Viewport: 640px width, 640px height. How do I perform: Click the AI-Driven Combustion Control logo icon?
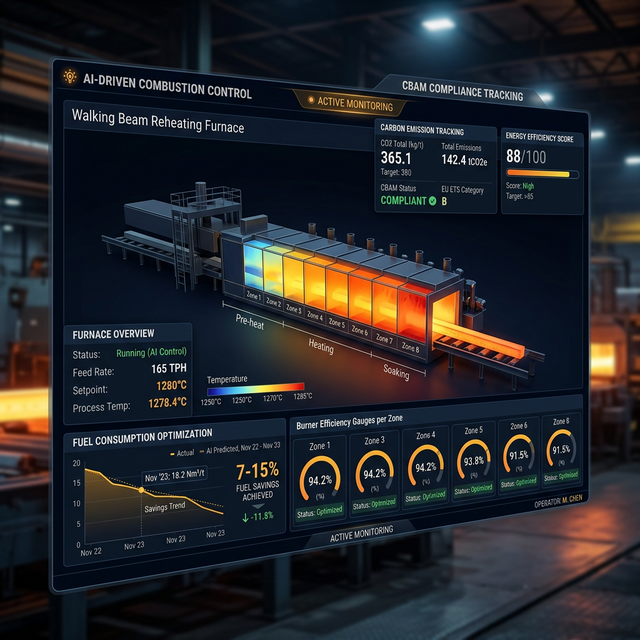point(70,77)
